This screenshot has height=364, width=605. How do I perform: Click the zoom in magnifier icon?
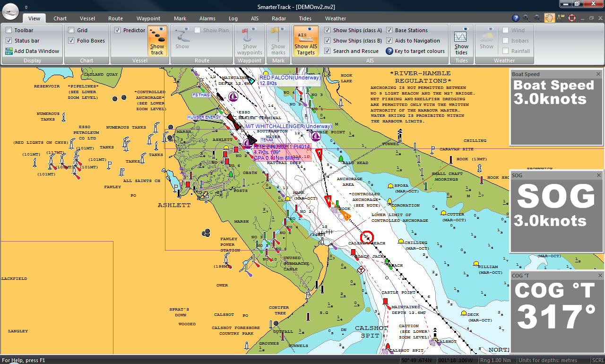click(x=527, y=18)
